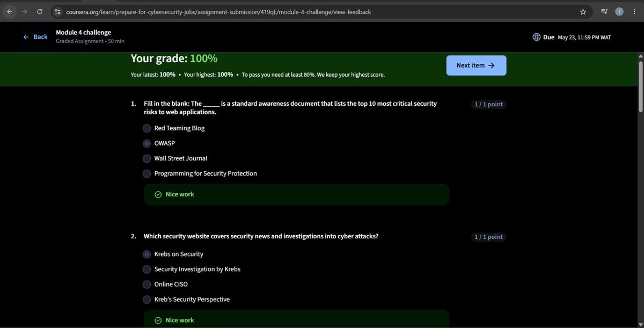Image resolution: width=644 pixels, height=328 pixels.
Task: Reload the page with refresh icon
Action: 40,11
